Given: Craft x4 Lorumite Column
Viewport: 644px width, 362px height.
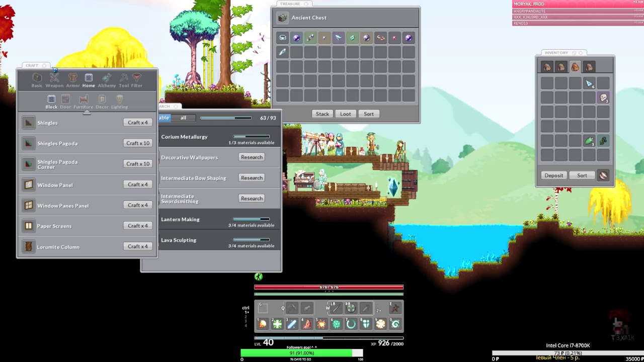Looking at the screenshot, I should 137,246.
